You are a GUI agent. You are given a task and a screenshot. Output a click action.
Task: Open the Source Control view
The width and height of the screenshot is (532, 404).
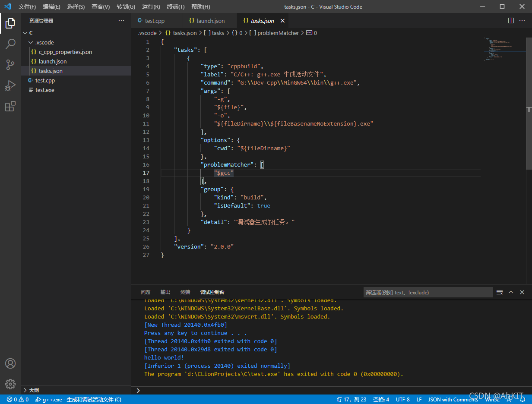tap(10, 65)
